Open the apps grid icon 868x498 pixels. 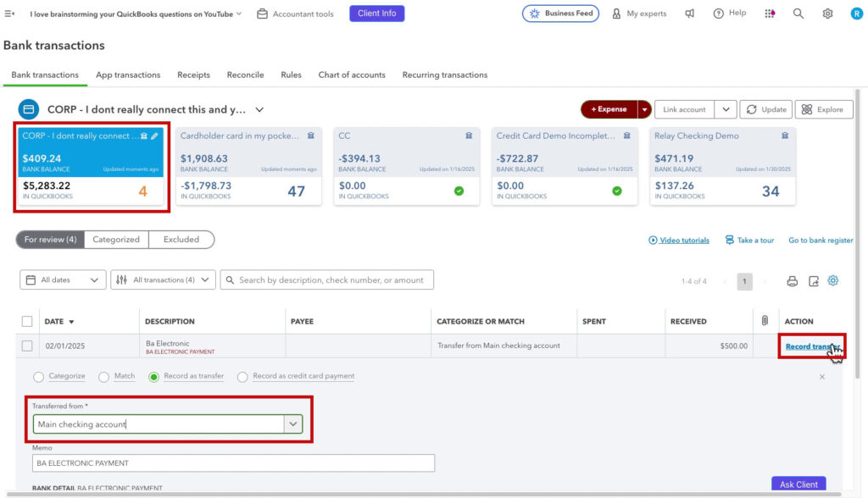770,13
